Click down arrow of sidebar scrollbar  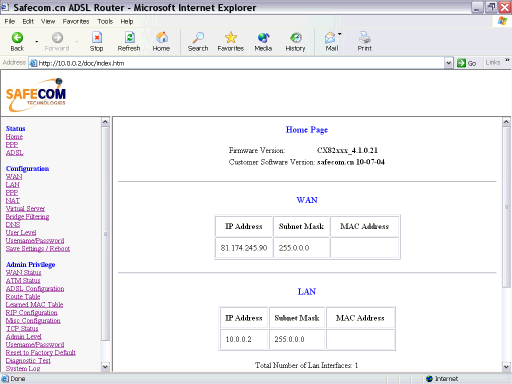coord(105,367)
